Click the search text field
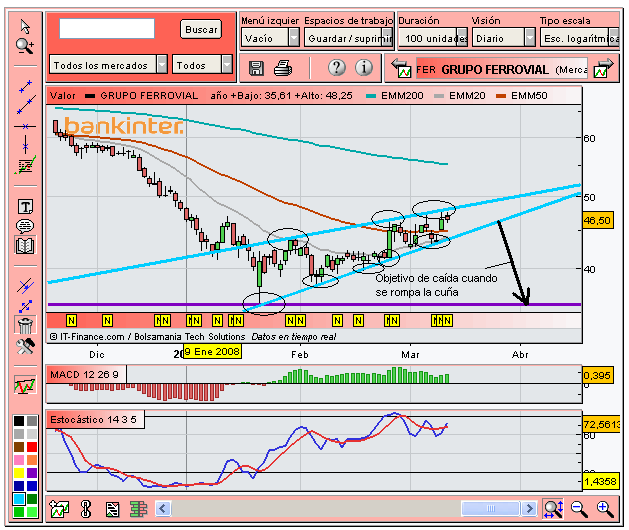 (x=107, y=28)
